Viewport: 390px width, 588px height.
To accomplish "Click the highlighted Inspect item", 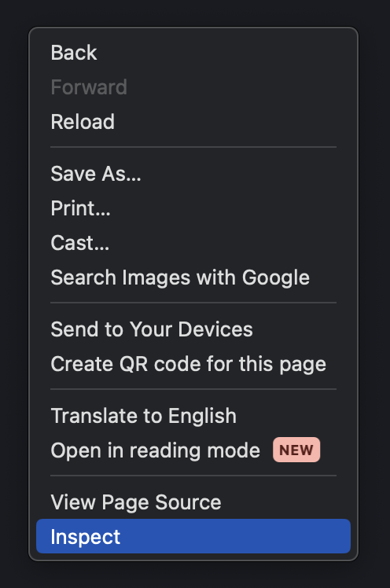I will [x=193, y=536].
